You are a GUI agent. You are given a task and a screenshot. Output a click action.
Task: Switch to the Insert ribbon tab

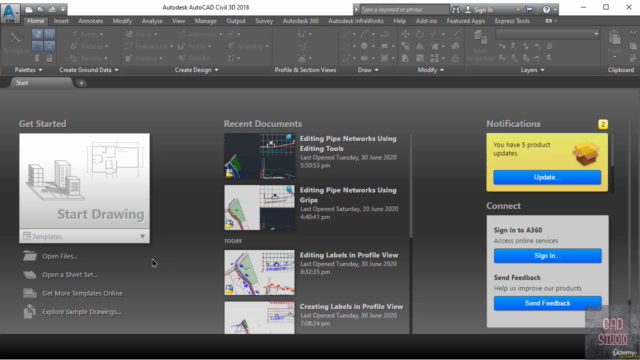pyautogui.click(x=61, y=21)
